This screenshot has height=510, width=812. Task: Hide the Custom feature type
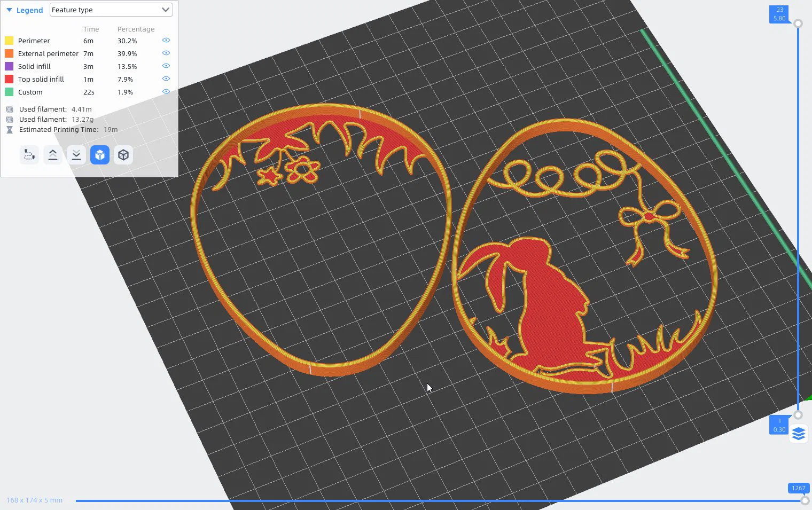pos(166,92)
